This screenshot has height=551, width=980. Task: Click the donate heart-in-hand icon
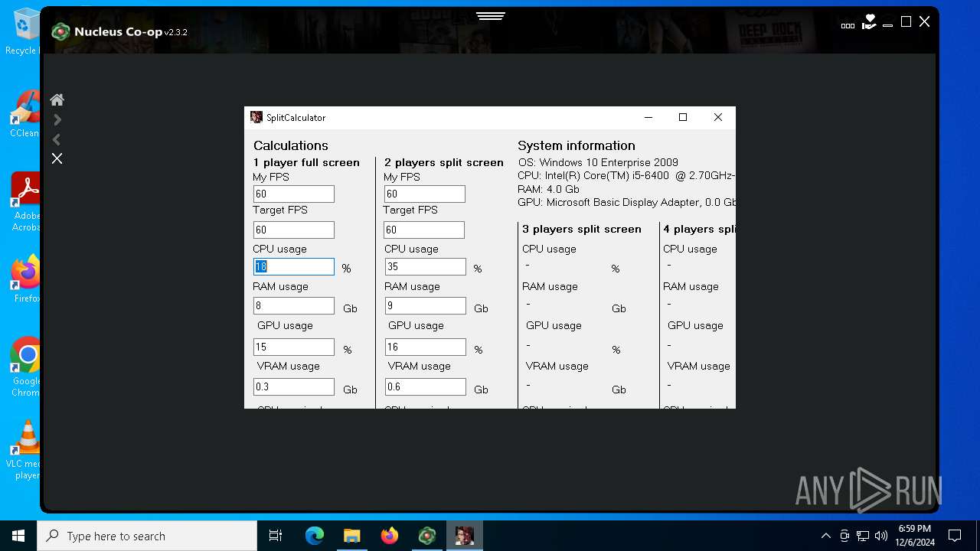(868, 22)
